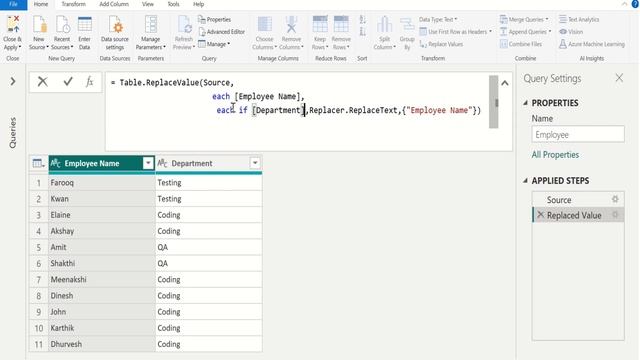Click Replace Values in ribbon
Image resolution: width=640 pixels, height=360 pixels.
441,44
